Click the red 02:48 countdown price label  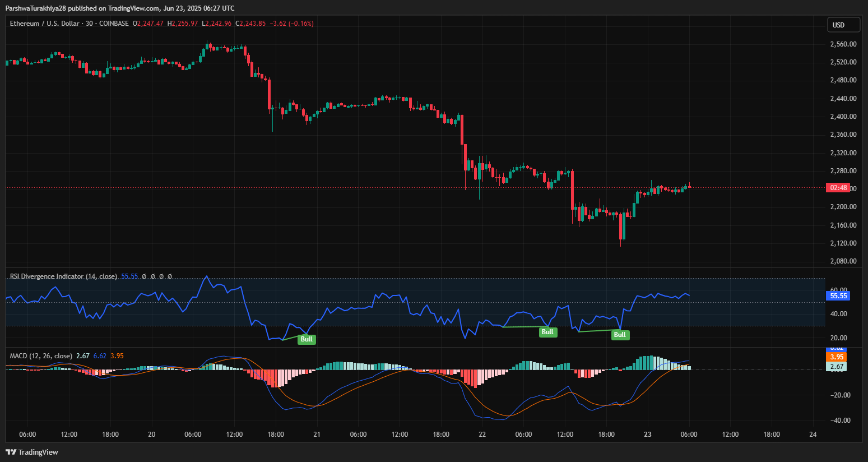[839, 188]
